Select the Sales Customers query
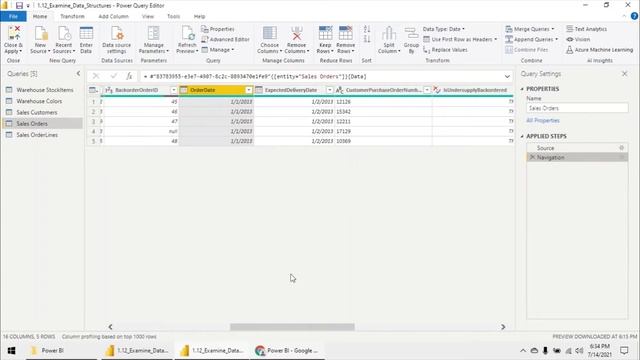Viewport: 640px width, 360px height. click(42, 112)
